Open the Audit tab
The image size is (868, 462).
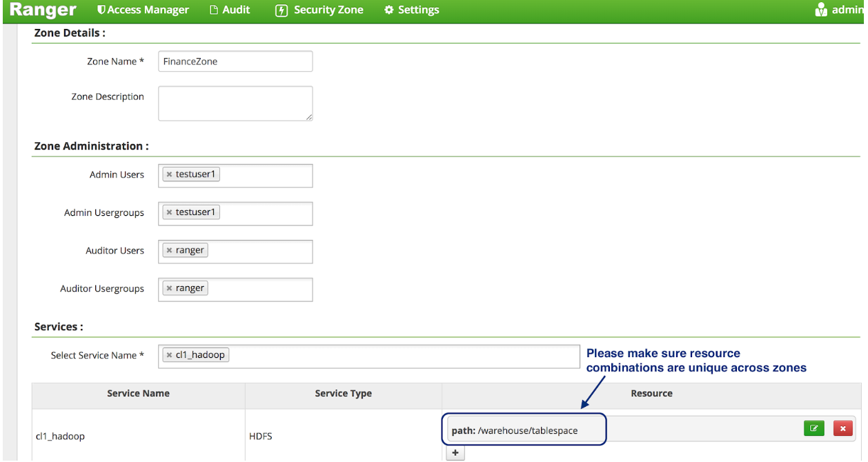click(230, 10)
